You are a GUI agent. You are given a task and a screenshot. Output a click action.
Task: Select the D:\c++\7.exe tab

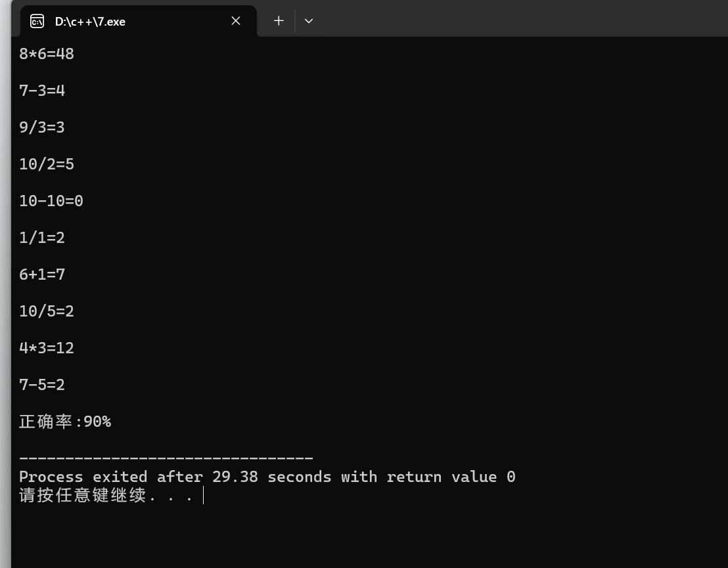coord(139,22)
